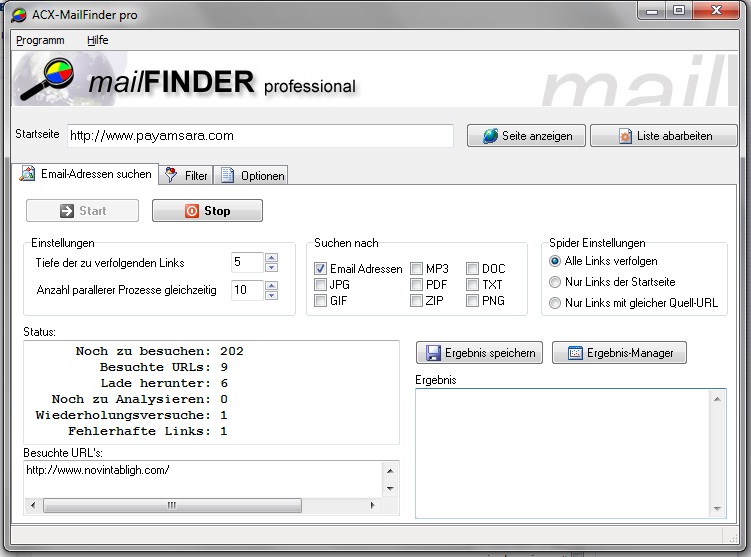Uncheck the Email Adressen checkbox
This screenshot has width=751, height=557.
(x=320, y=269)
